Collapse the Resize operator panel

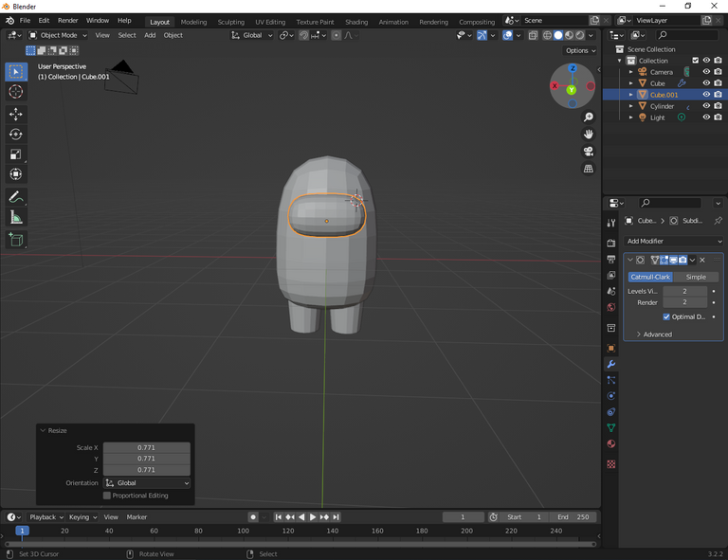coord(43,430)
